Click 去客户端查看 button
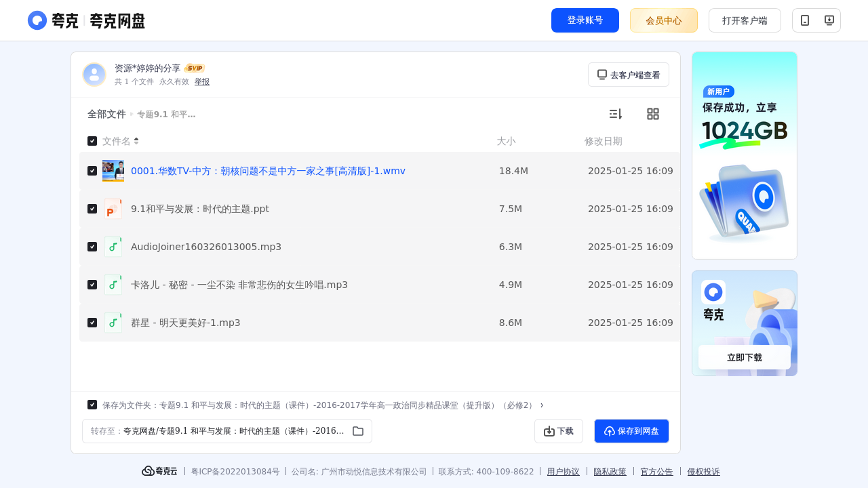868x488 pixels. [629, 75]
